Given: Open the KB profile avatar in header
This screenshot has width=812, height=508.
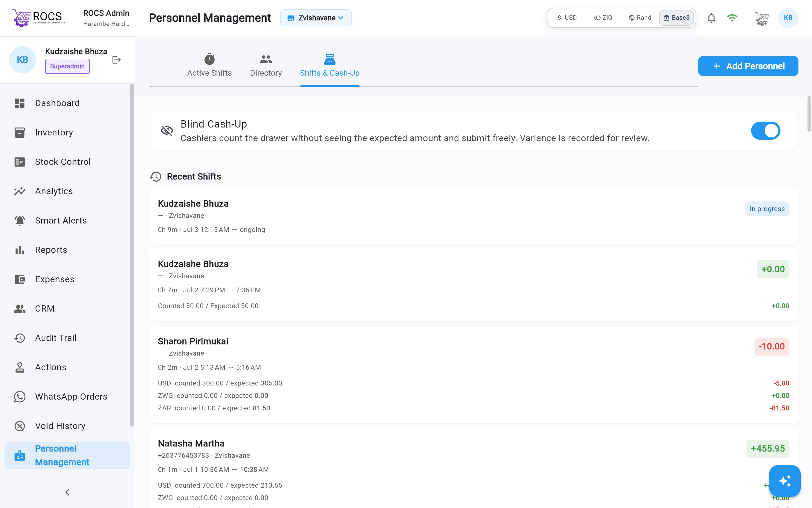Looking at the screenshot, I should (x=788, y=18).
